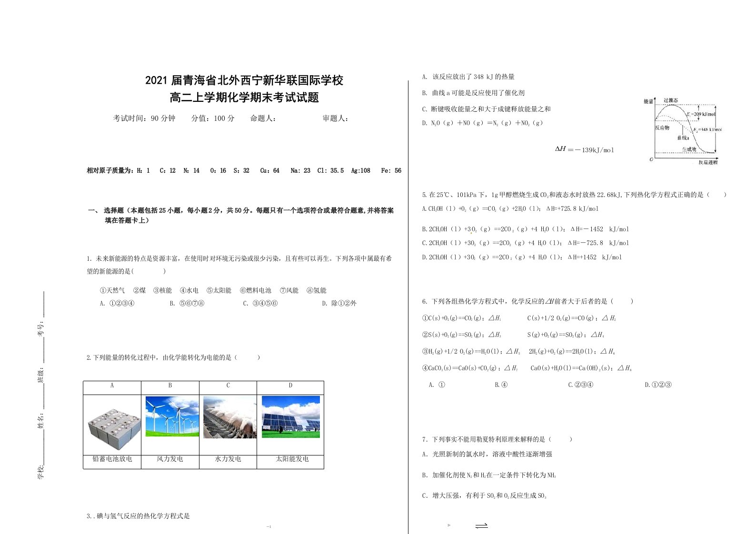Click option D equation N₂O(g)+NO(g)
This screenshot has width=756, height=534.
482,123
